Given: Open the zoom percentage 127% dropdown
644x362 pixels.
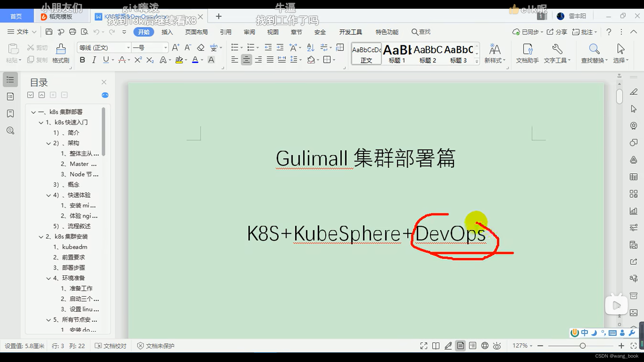Looking at the screenshot, I should (522, 346).
